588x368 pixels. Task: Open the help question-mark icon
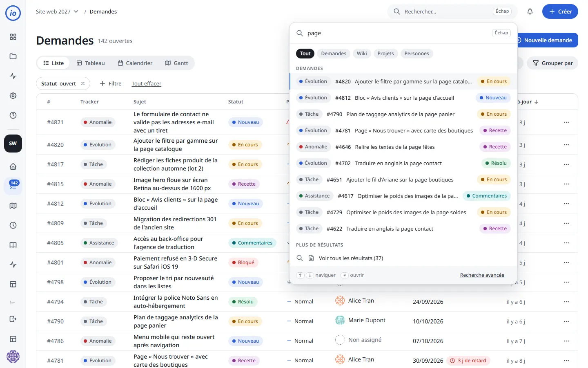(13, 115)
